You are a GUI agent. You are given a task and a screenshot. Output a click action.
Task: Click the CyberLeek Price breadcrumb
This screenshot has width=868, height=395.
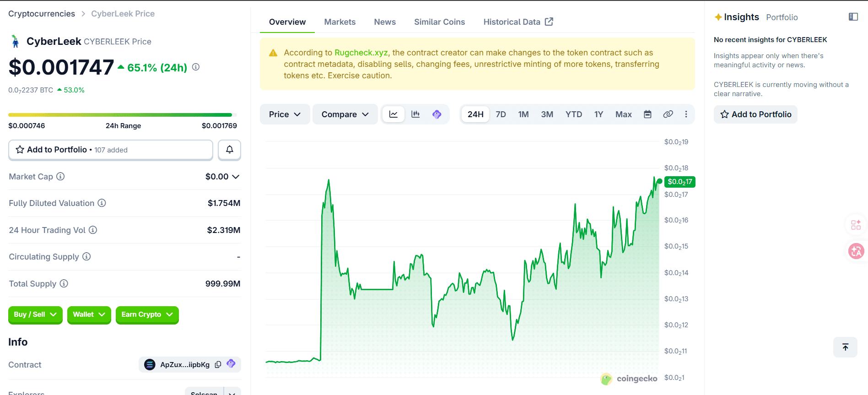123,14
